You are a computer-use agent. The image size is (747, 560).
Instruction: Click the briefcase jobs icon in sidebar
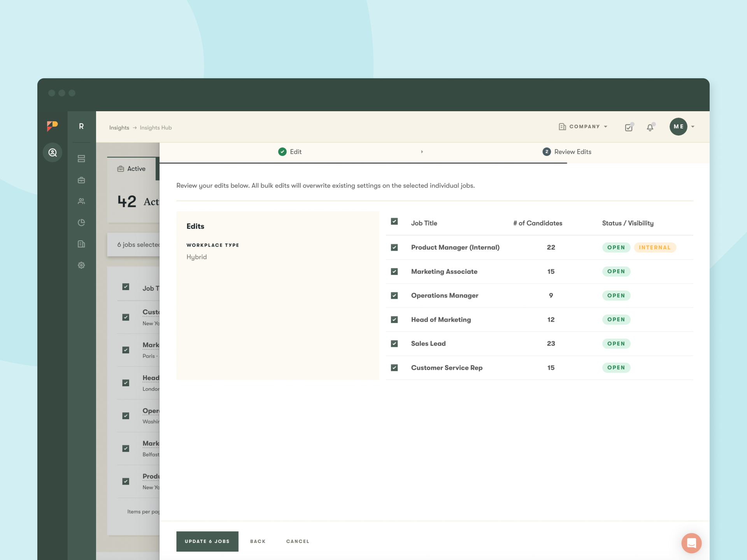81,180
